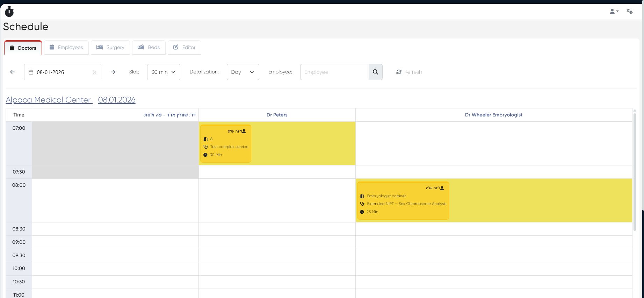Image resolution: width=644 pixels, height=298 pixels.
Task: Open the Beds tab
Action: pyautogui.click(x=149, y=48)
